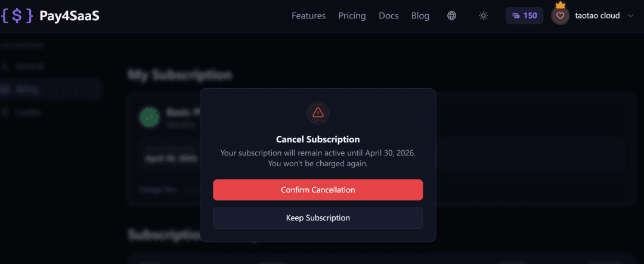Open the globe language selector

(452, 15)
